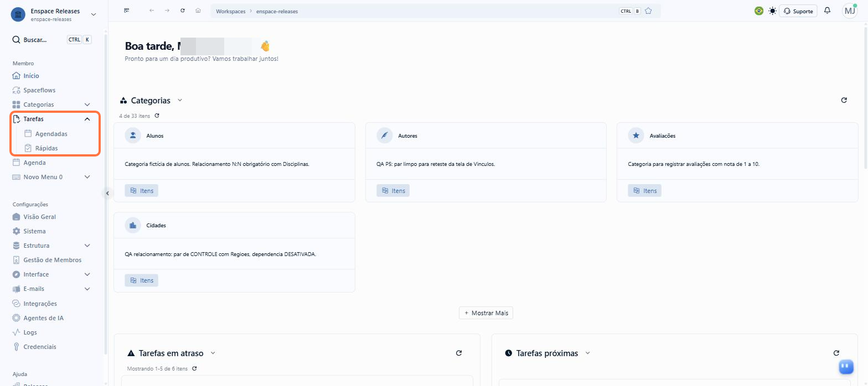Open Itens of the Avaliações category
This screenshot has width=868, height=386.
pyautogui.click(x=644, y=190)
